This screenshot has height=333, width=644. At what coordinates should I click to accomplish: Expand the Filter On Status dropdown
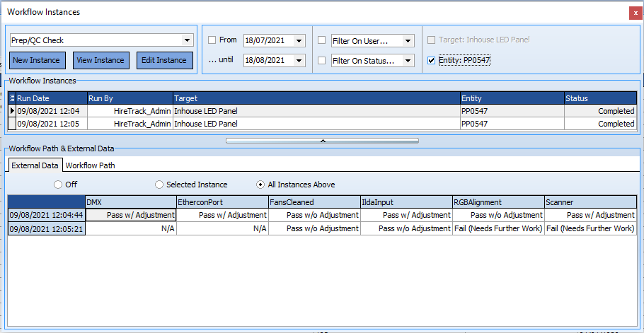pyautogui.click(x=408, y=61)
